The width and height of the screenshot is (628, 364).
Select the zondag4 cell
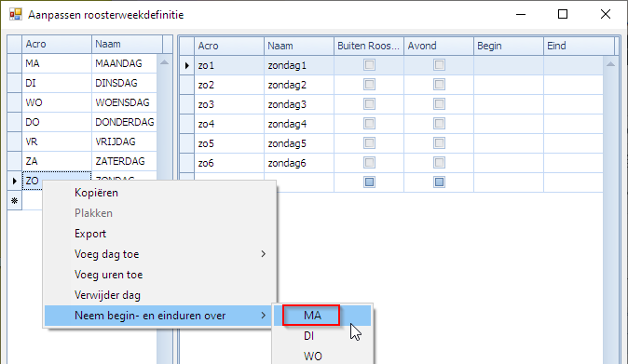[x=299, y=124]
